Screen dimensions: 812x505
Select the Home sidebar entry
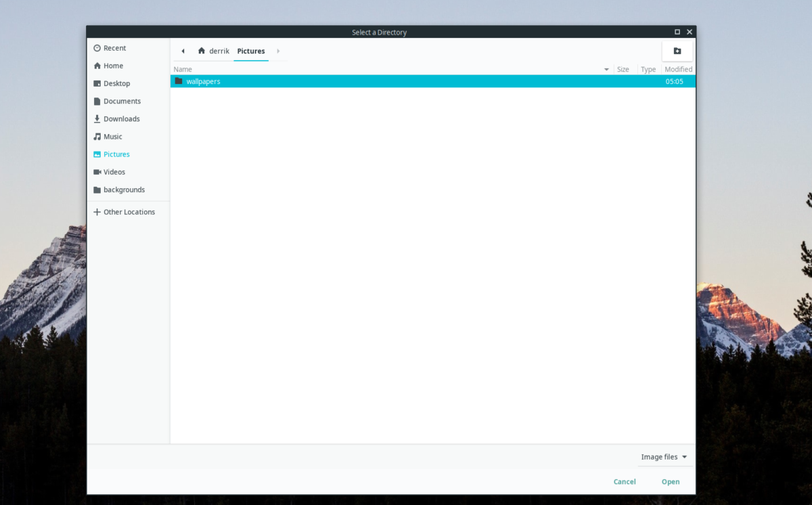pos(112,66)
